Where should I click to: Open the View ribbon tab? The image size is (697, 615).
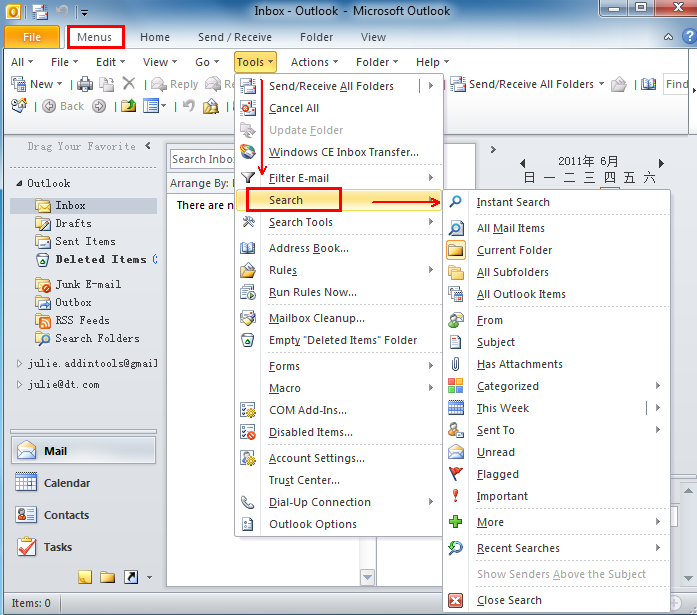point(373,37)
